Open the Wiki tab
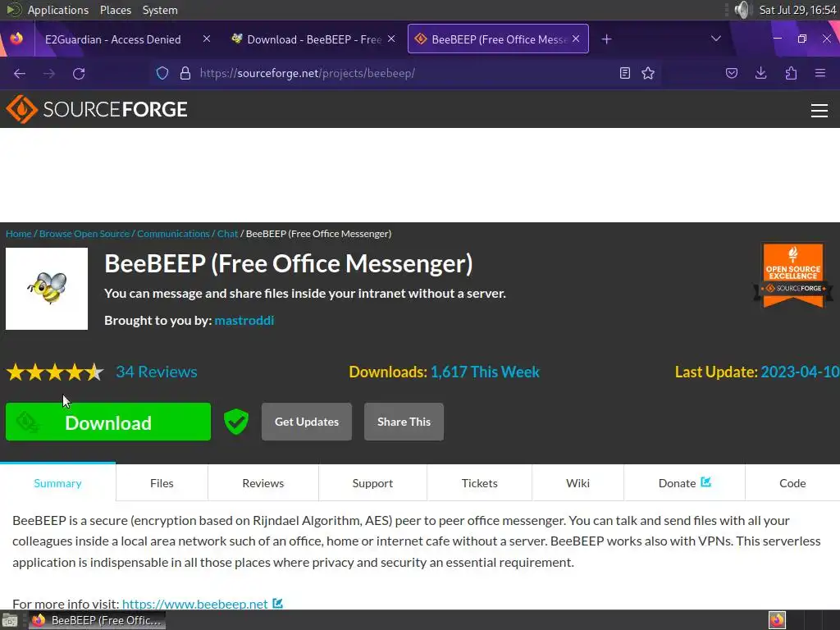The width and height of the screenshot is (840, 630). [577, 482]
